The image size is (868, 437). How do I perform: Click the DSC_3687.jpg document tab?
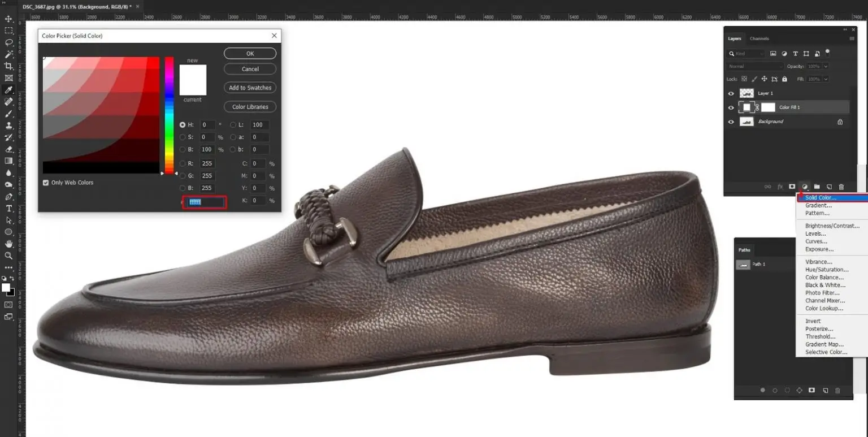[x=76, y=6]
